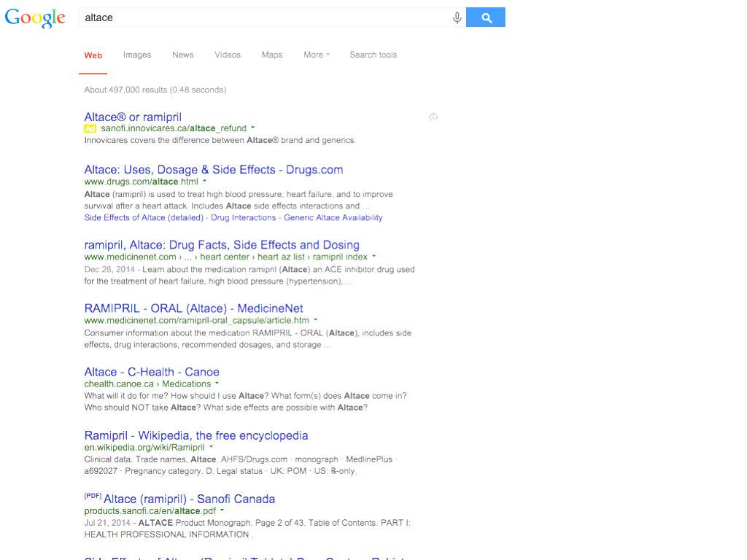Switch to the Videos tab
This screenshot has height=560, width=747.
pos(228,55)
